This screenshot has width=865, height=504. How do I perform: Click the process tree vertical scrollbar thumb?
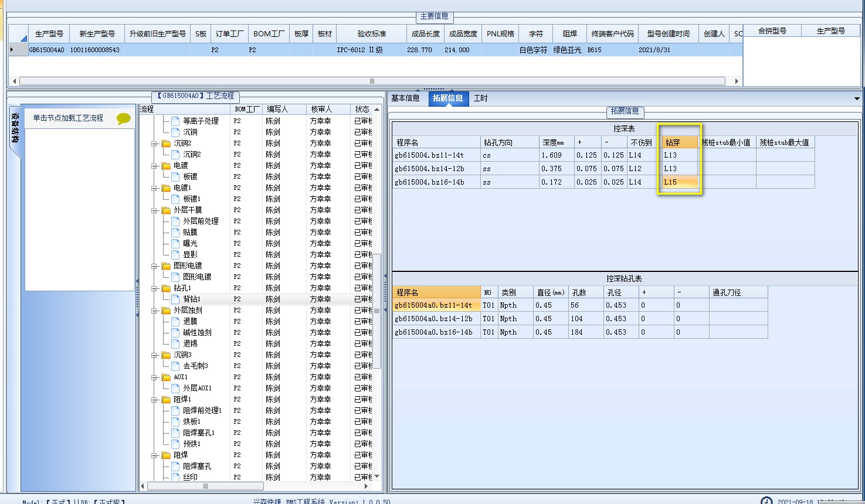[x=377, y=311]
